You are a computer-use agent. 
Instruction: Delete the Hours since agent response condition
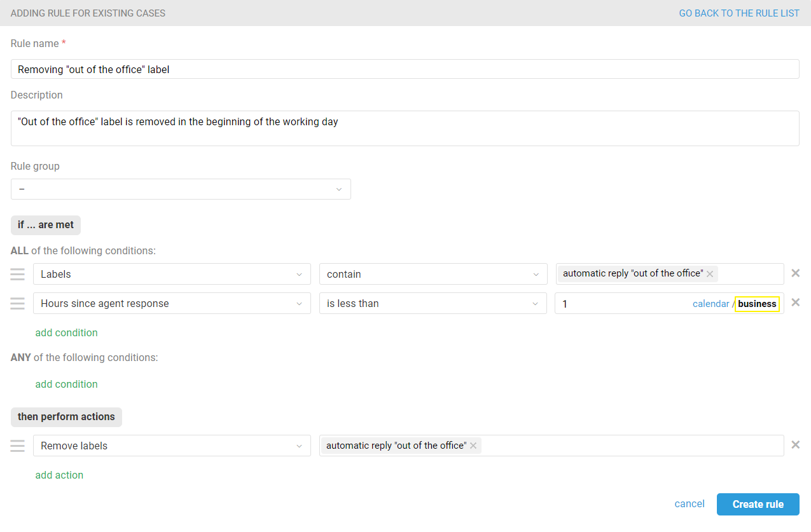[x=795, y=303]
